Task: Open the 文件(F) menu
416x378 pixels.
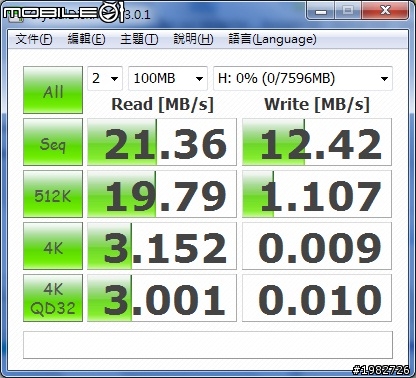Action: (x=34, y=39)
